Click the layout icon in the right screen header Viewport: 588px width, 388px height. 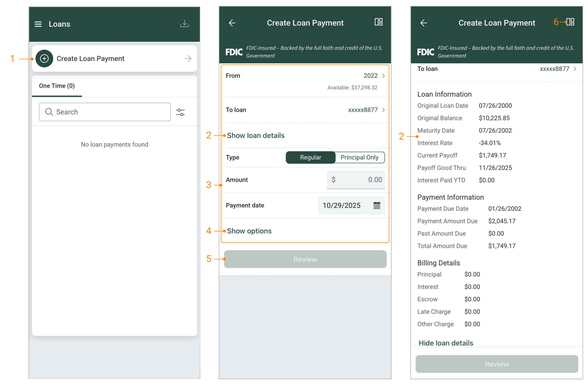pyautogui.click(x=570, y=22)
